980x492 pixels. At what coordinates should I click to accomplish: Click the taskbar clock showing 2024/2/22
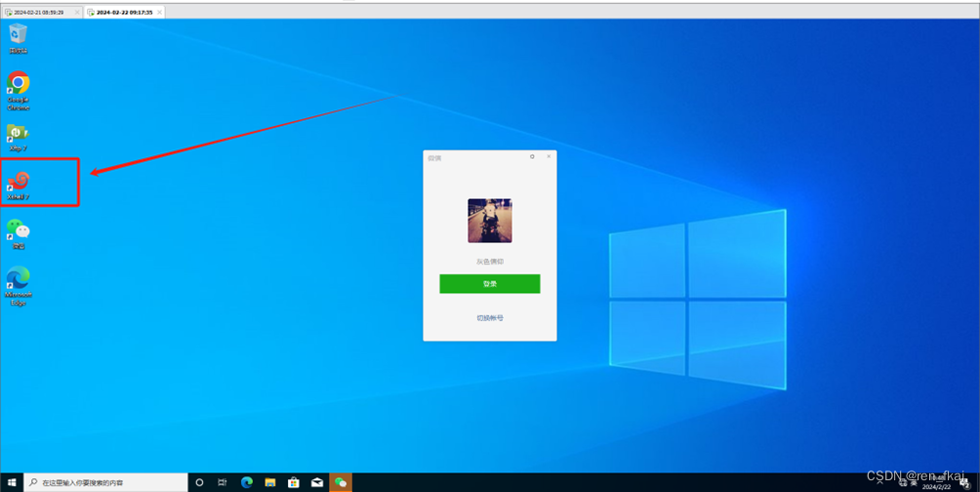pyautogui.click(x=938, y=482)
